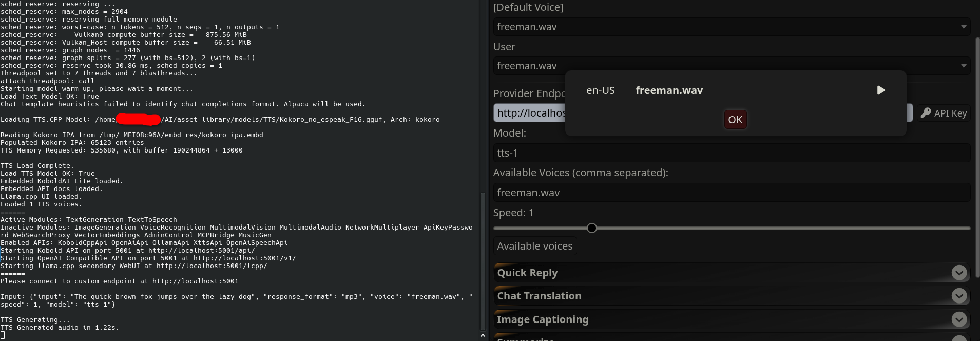Play the freeman.wav voice preview

click(x=881, y=90)
